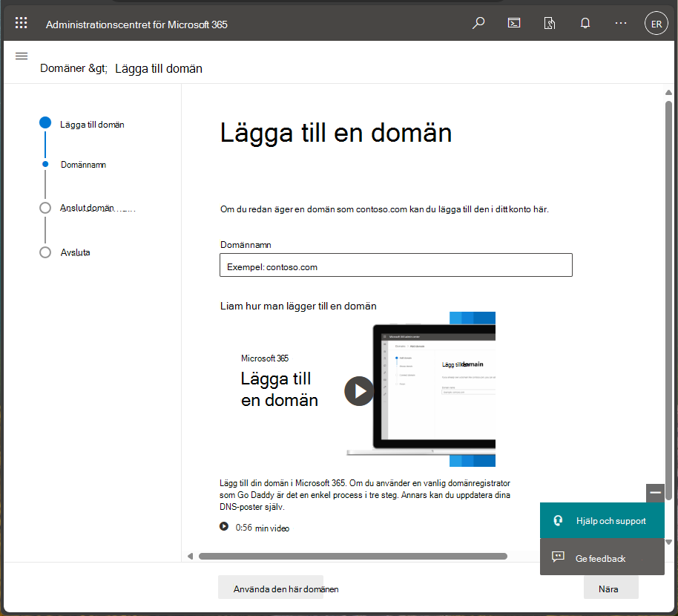Click the horizontal scrollbar thumb
This screenshot has height=616, width=678.
click(353, 557)
